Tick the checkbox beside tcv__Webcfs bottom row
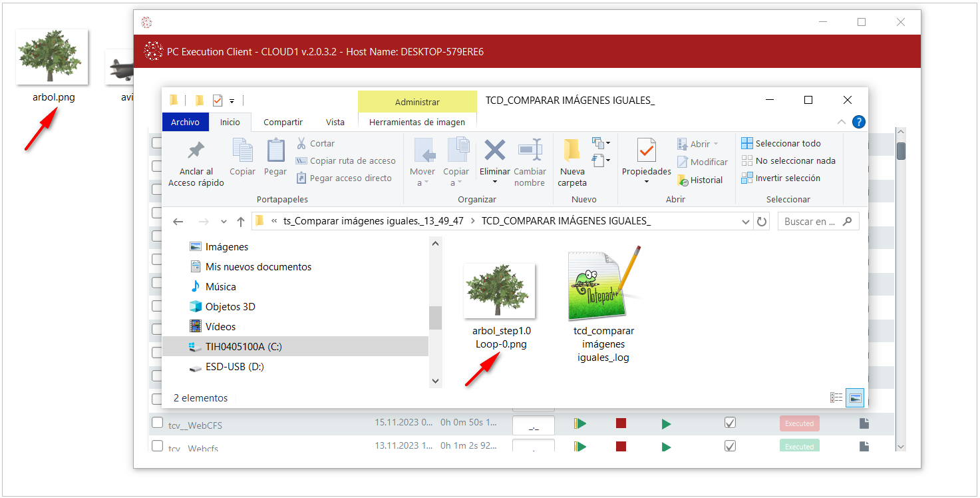 [157, 446]
